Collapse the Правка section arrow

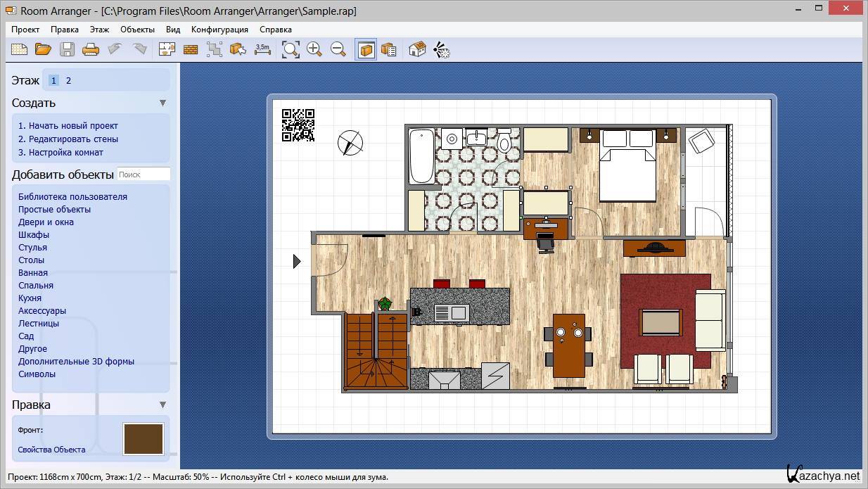point(162,405)
